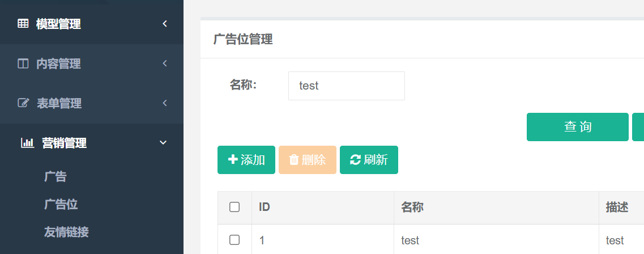Click the 查询 search button
The height and width of the screenshot is (254, 644).
click(578, 127)
